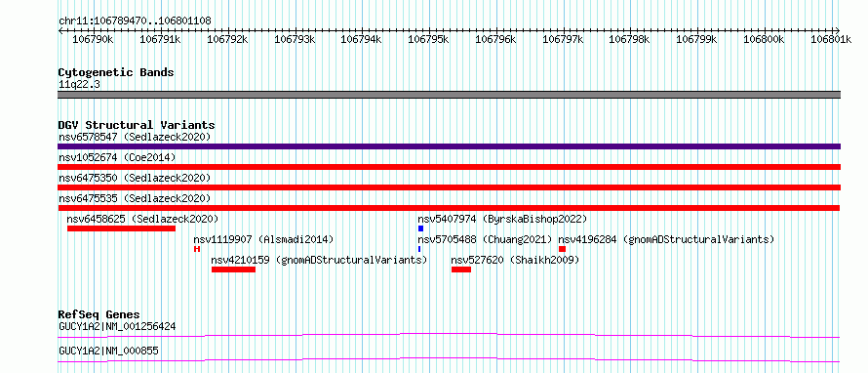Click the 106791k ruler tick label
Screen dimensions: 868x373
click(x=161, y=39)
